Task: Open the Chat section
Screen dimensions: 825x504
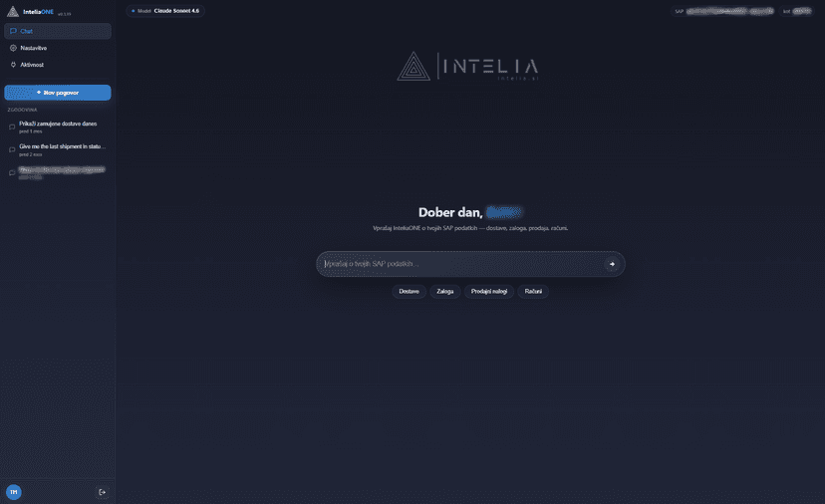Action: coord(58,31)
